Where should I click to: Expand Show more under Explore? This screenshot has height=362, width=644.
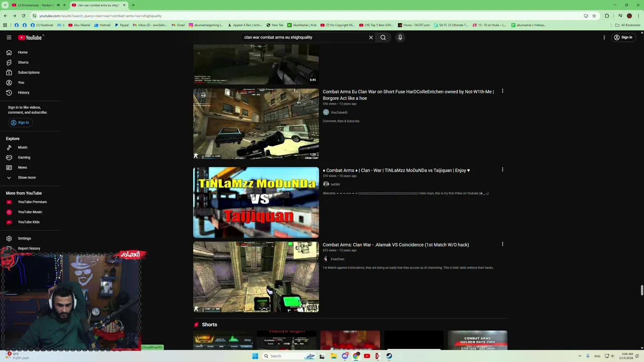27,177
